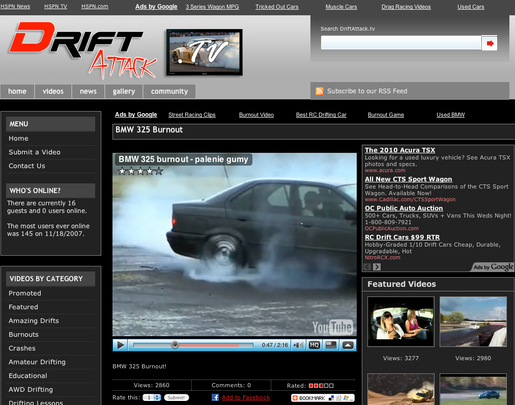Click the ad previous arrow
515x405 pixels.
tap(367, 267)
